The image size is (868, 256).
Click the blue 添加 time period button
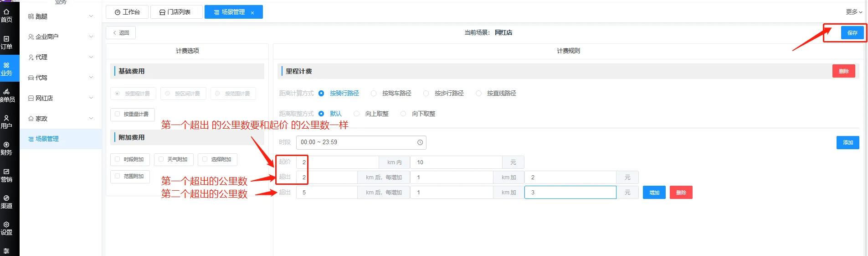pyautogui.click(x=847, y=143)
